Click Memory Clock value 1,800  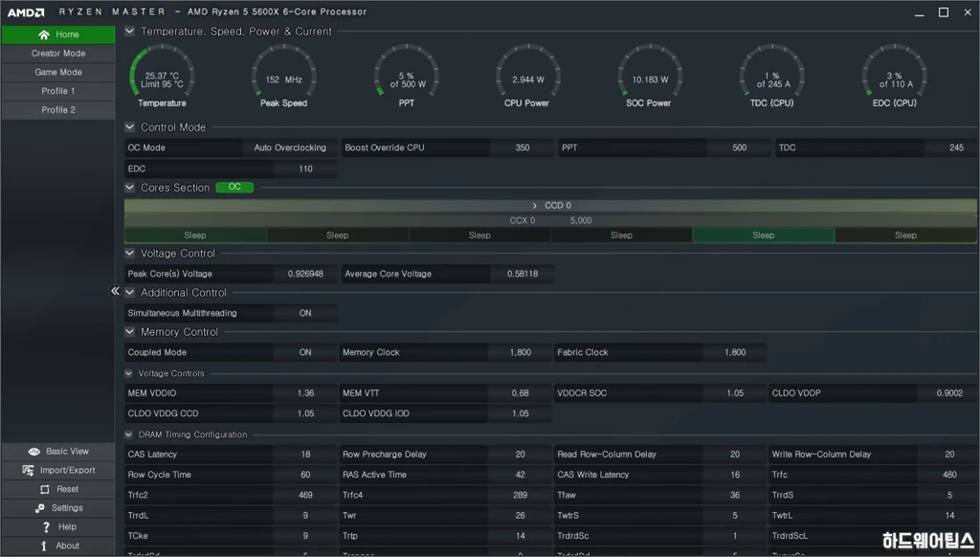pyautogui.click(x=520, y=352)
